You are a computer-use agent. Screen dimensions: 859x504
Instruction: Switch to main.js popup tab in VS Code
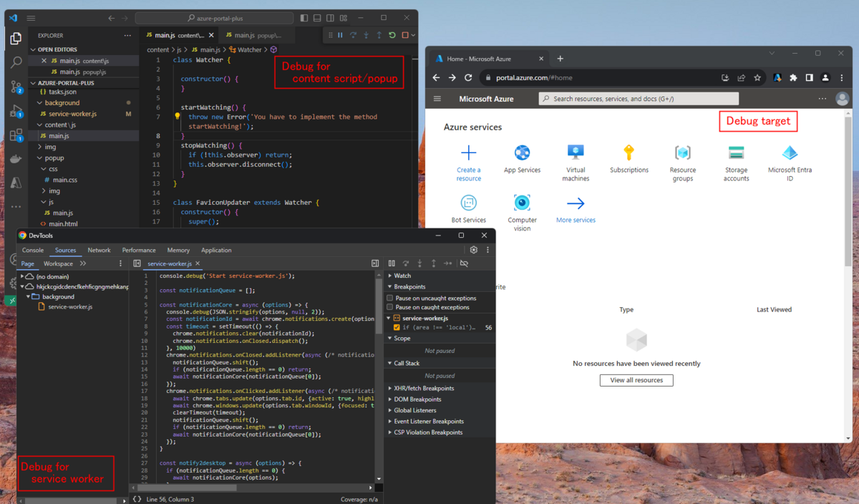[x=258, y=35]
